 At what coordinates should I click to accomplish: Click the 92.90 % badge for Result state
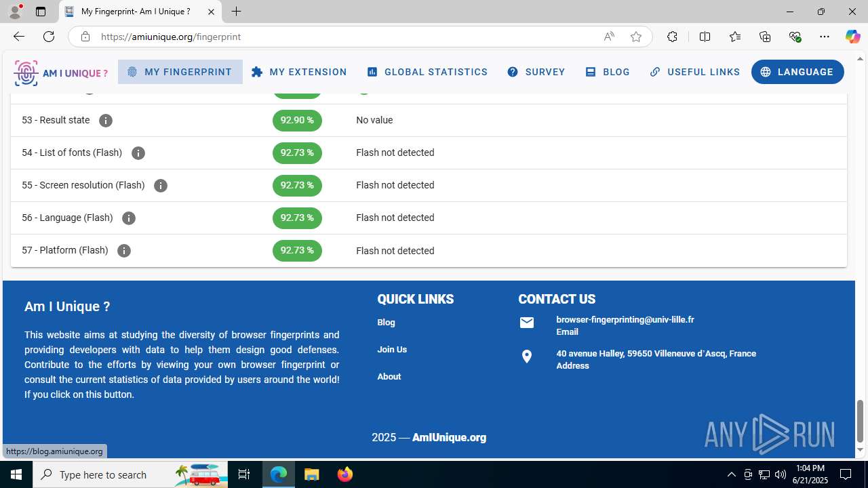click(297, 121)
